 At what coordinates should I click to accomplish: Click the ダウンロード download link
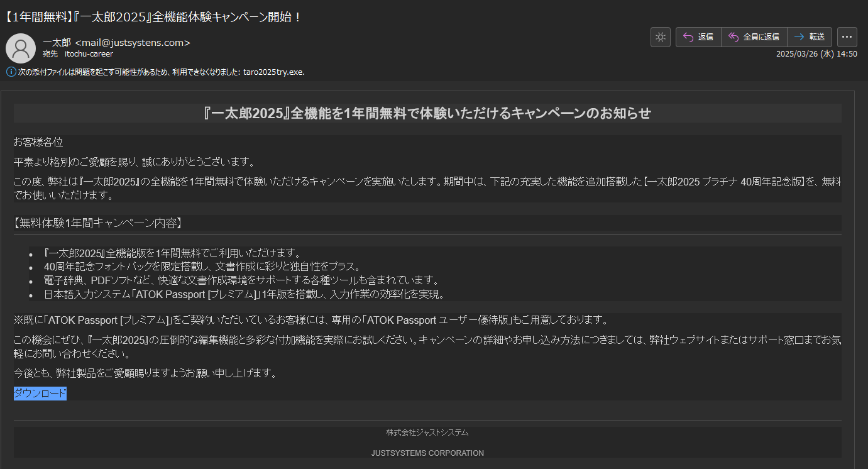pos(40,394)
